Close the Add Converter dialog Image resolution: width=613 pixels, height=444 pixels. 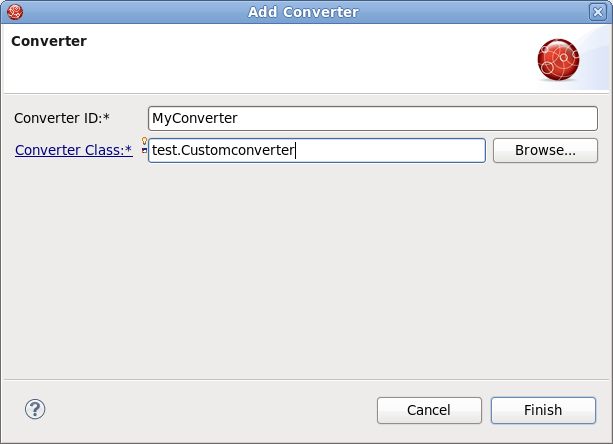(598, 12)
